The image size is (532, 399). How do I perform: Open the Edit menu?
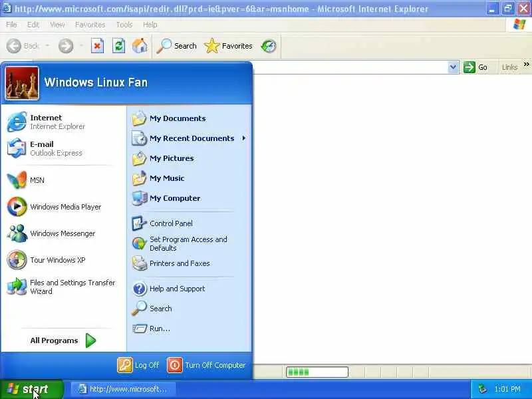coord(33,25)
